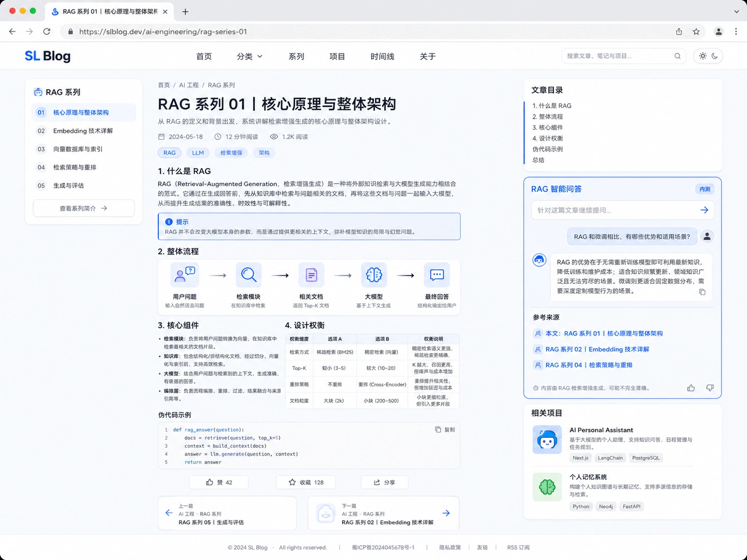Bookmark the page with the star icon
Screen dimensions: 747x560
(x=696, y=31)
